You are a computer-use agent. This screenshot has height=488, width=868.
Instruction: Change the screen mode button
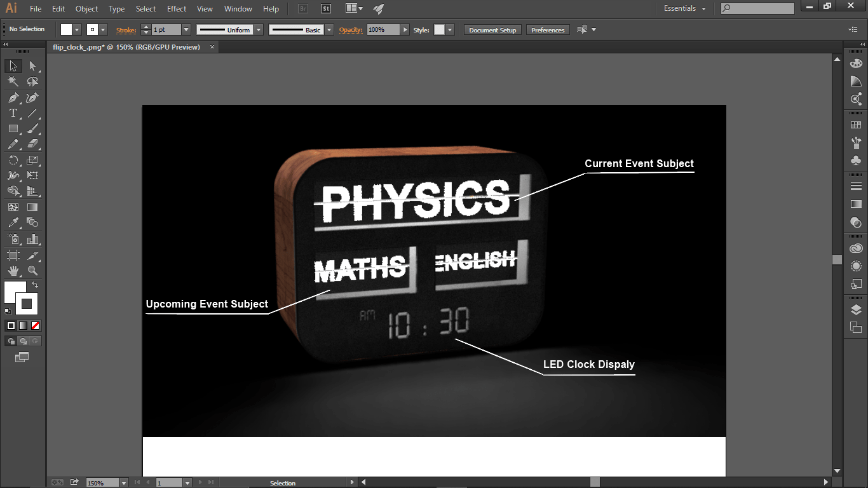[x=22, y=358]
